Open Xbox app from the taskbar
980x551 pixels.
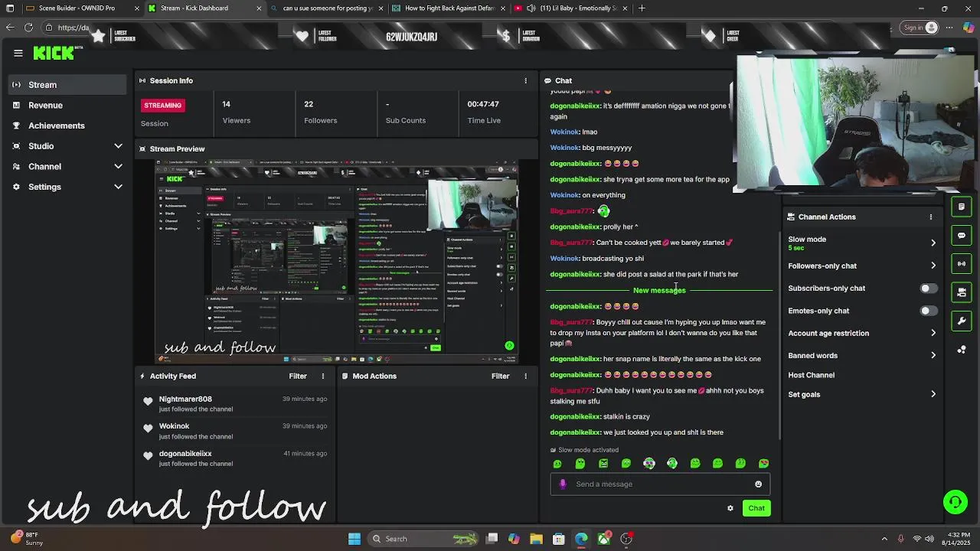(604, 539)
